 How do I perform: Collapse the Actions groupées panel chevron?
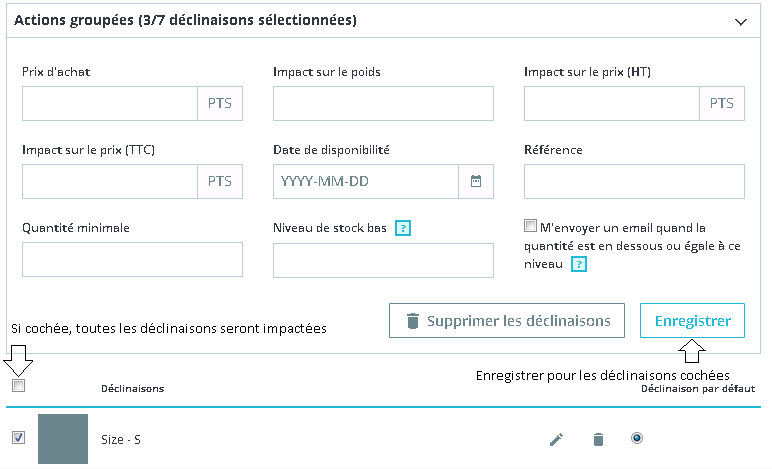pos(741,21)
